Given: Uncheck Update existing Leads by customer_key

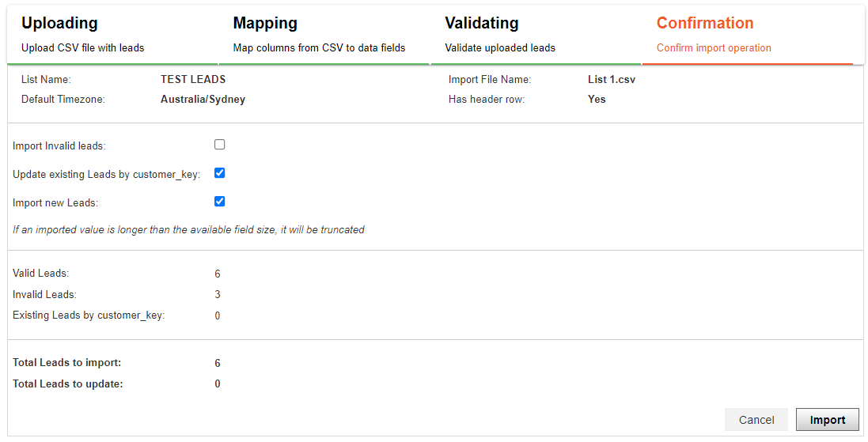Looking at the screenshot, I should click(220, 173).
